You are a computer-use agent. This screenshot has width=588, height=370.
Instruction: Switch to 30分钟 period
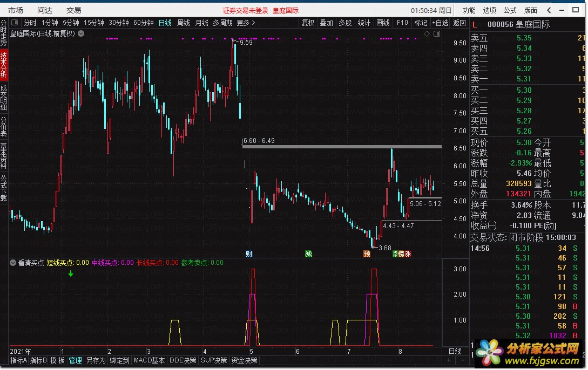tap(118, 23)
